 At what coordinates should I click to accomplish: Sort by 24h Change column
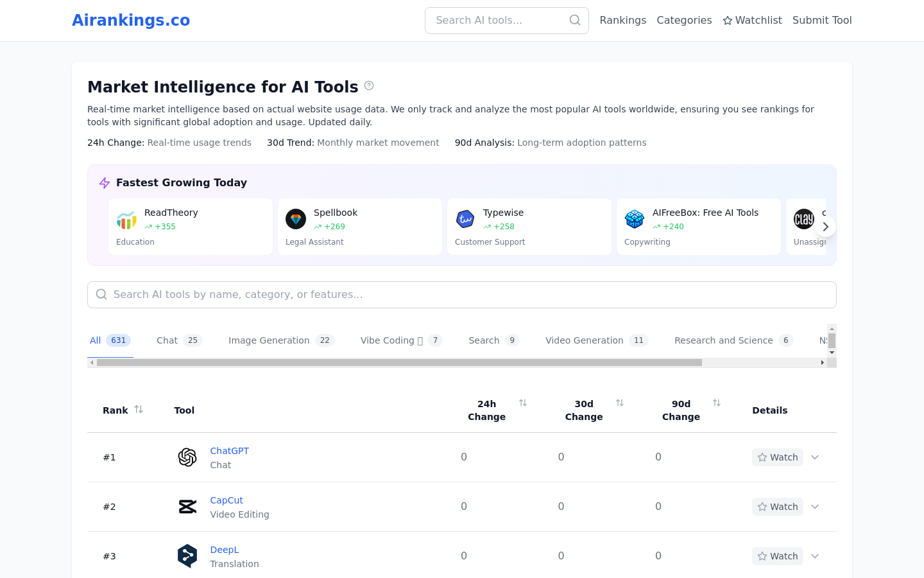click(x=523, y=403)
